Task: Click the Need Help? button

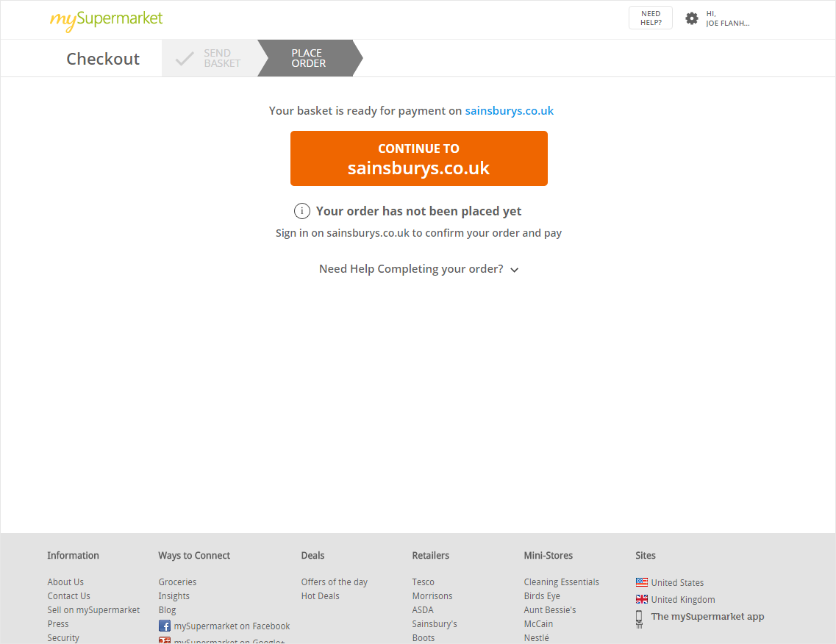Action: click(651, 18)
